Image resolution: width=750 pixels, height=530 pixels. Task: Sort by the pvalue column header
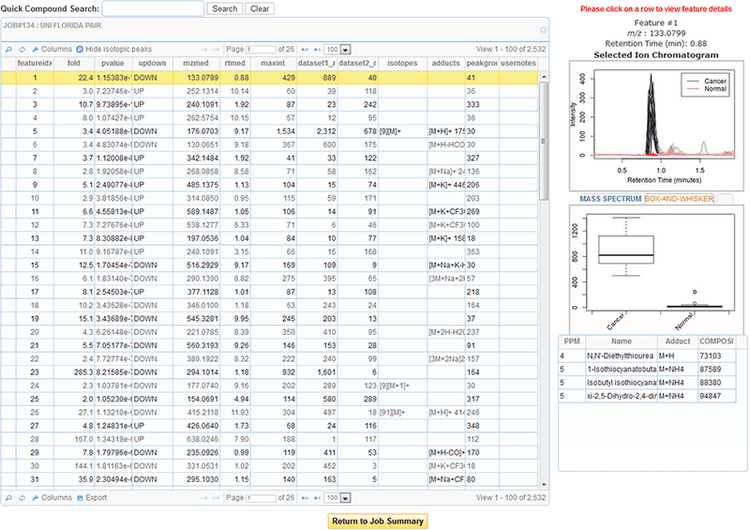click(x=111, y=63)
